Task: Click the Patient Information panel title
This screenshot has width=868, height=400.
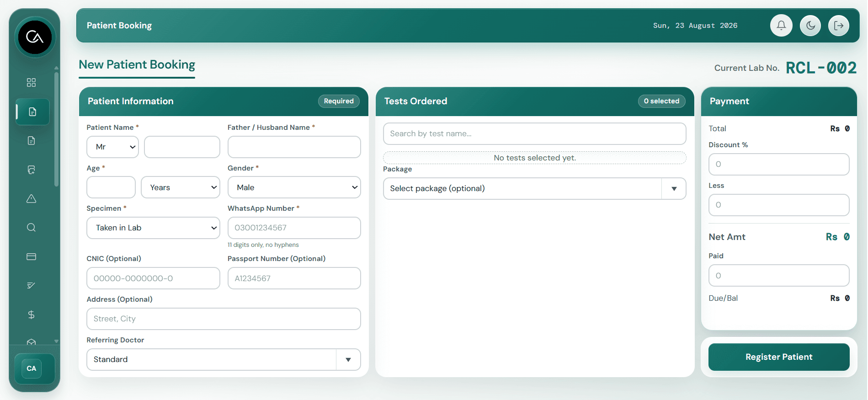Action: (131, 101)
